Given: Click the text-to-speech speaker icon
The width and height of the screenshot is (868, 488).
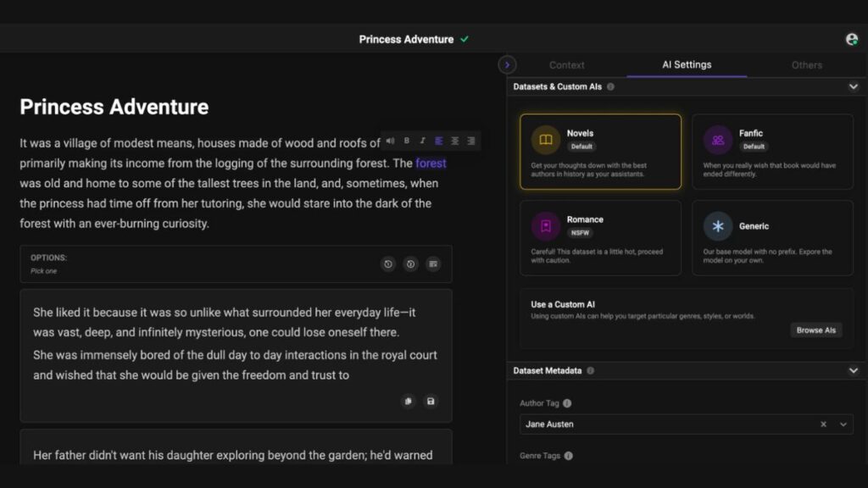Looking at the screenshot, I should (390, 141).
